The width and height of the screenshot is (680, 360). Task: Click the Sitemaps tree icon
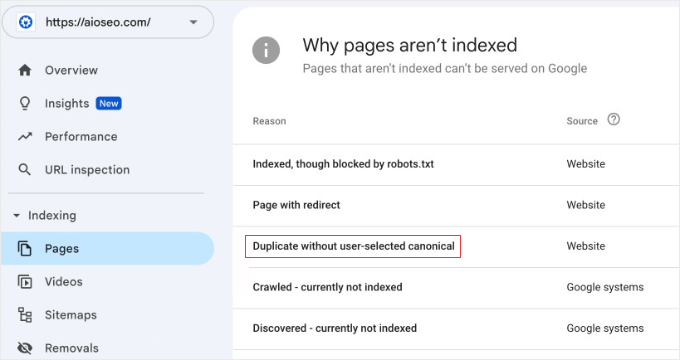25,315
